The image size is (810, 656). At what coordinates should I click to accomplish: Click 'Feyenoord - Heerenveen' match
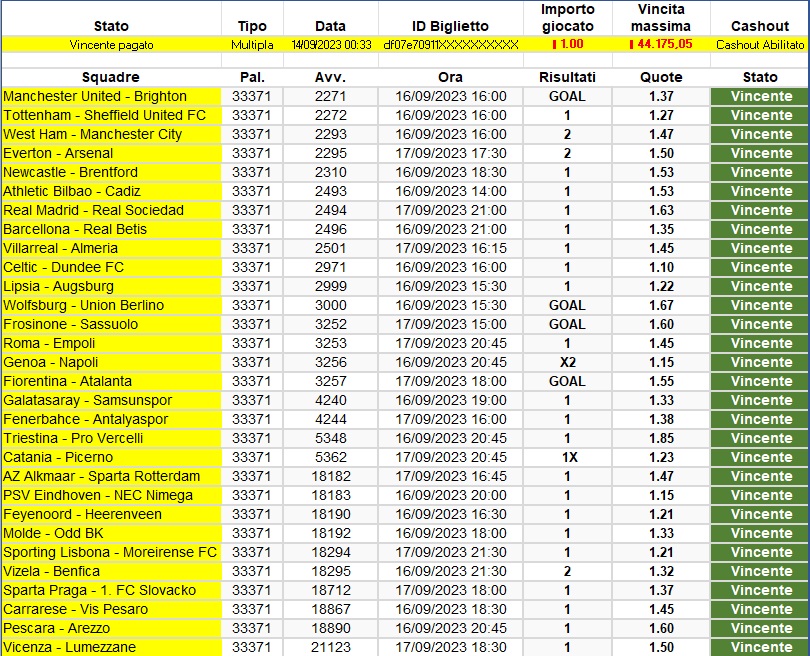112,515
